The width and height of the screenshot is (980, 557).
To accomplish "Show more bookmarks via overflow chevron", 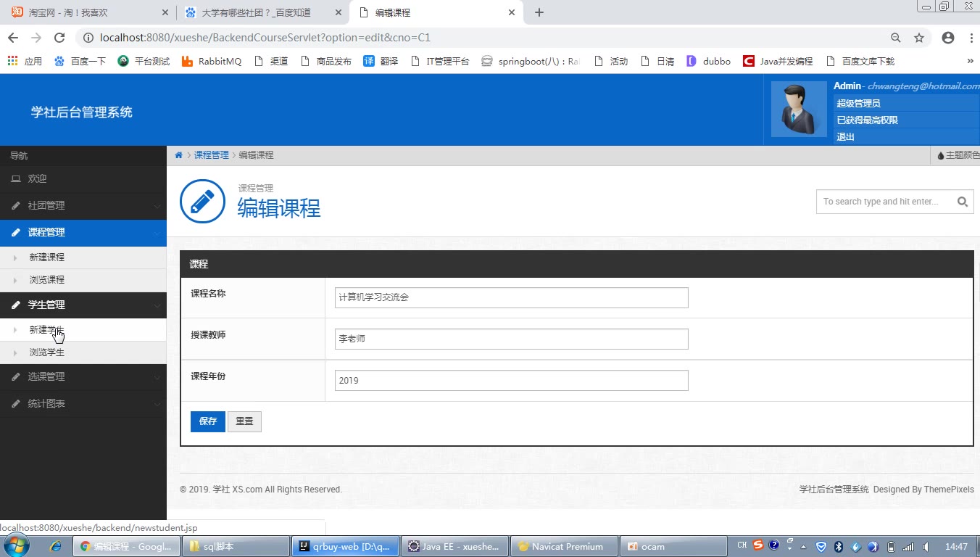I will (971, 62).
